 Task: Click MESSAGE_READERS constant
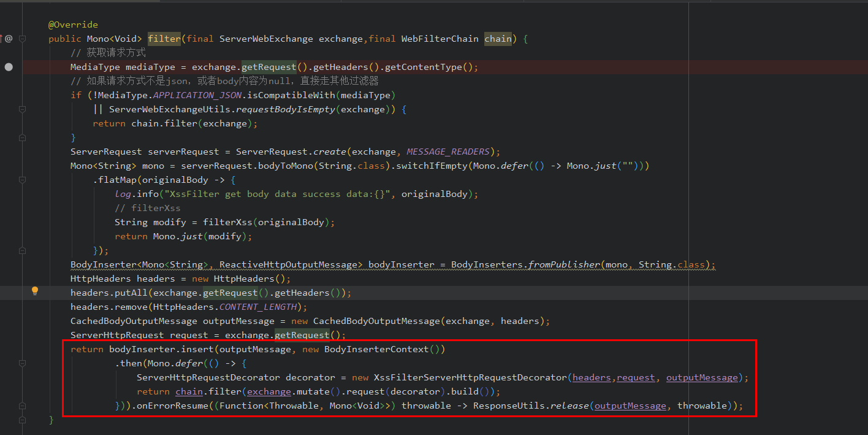[x=448, y=152]
